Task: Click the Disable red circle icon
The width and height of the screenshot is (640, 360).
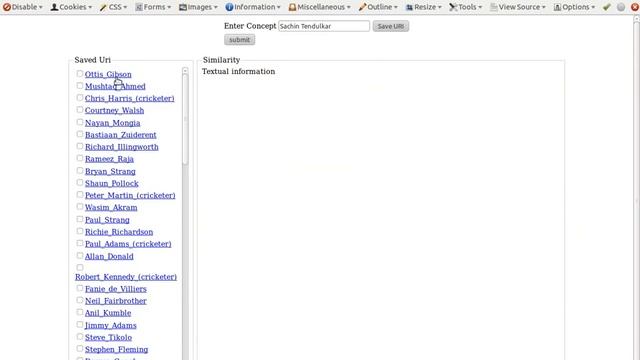Action: (7, 7)
